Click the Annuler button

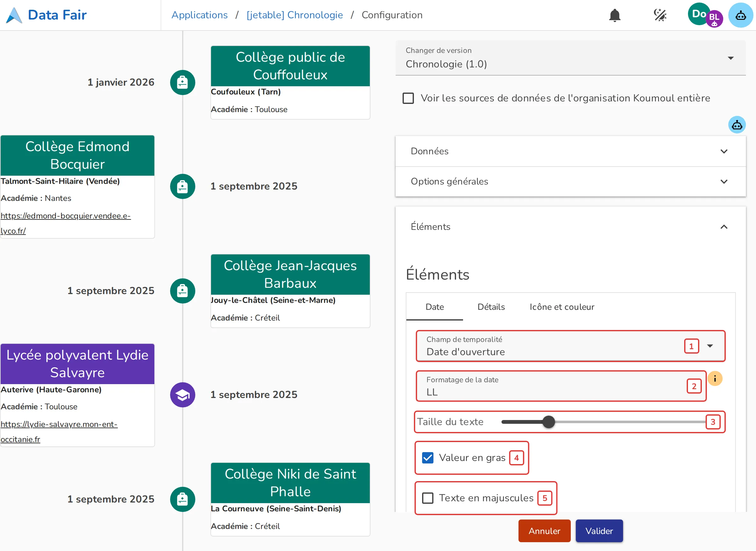pyautogui.click(x=545, y=531)
